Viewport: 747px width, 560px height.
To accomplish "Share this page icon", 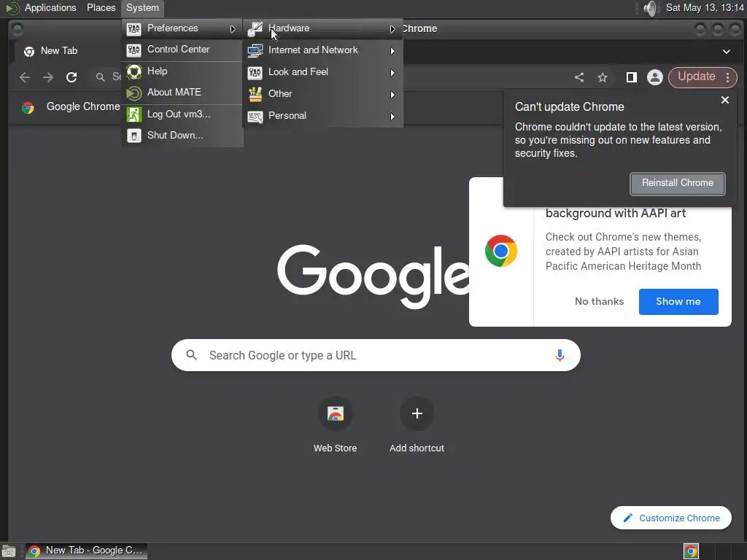I will pyautogui.click(x=579, y=77).
